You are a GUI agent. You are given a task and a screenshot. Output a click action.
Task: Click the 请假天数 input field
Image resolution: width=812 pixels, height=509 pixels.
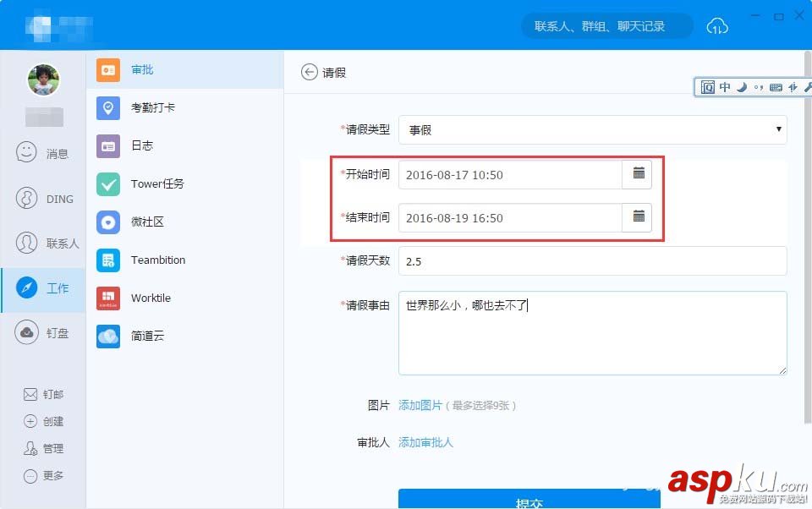click(592, 261)
